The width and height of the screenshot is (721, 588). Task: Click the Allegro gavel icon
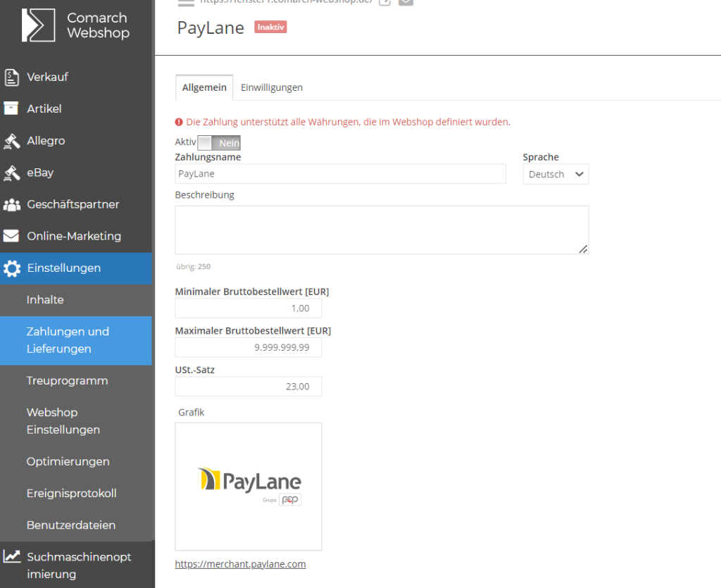tap(11, 141)
